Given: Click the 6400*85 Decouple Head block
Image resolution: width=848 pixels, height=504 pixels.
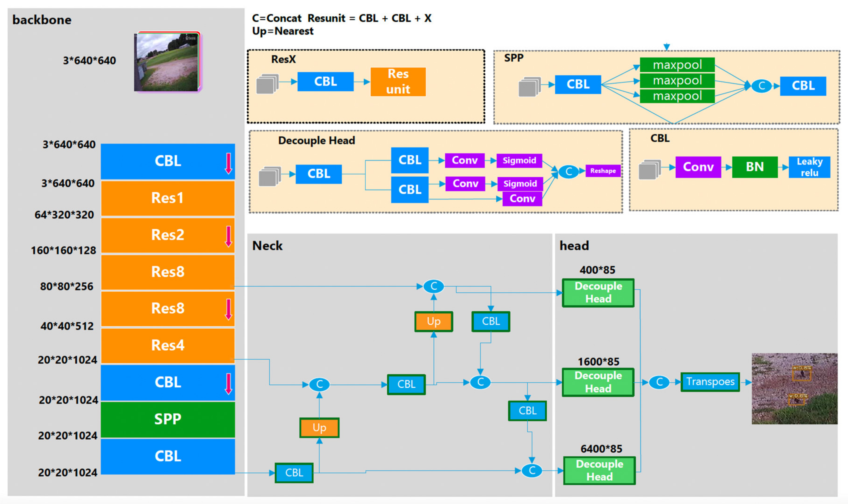Looking at the screenshot, I should point(599,470).
